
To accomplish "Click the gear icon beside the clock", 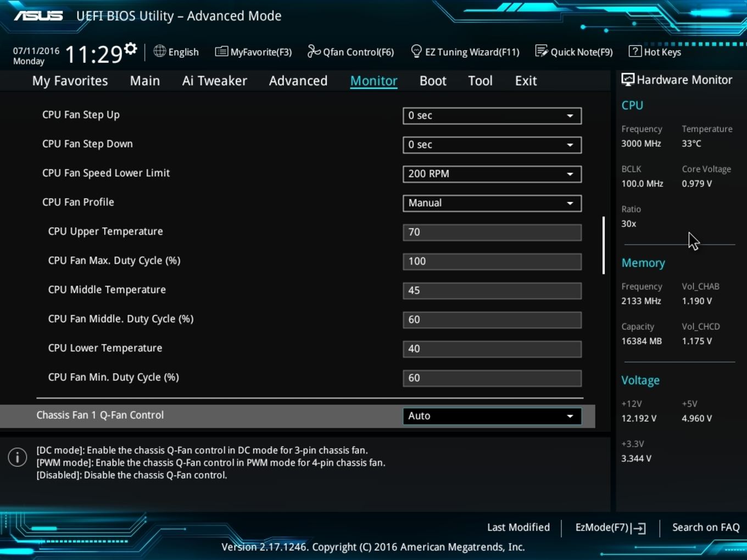I will coord(130,49).
